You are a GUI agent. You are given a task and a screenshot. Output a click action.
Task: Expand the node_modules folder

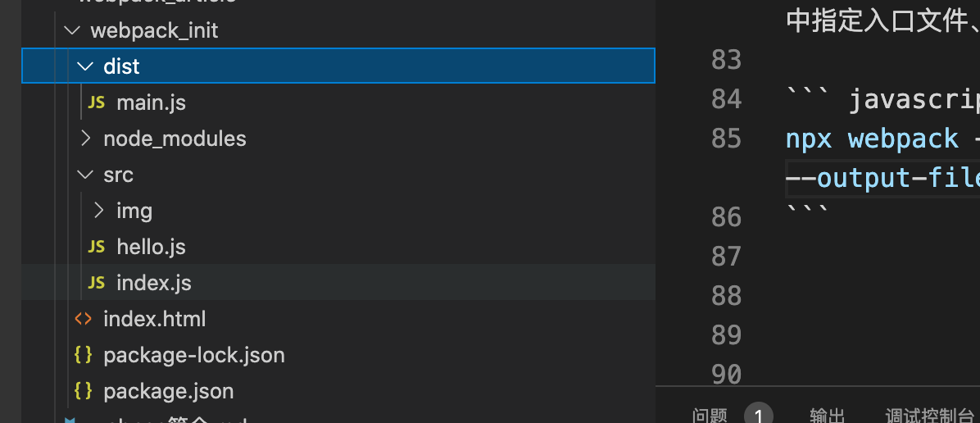85,139
